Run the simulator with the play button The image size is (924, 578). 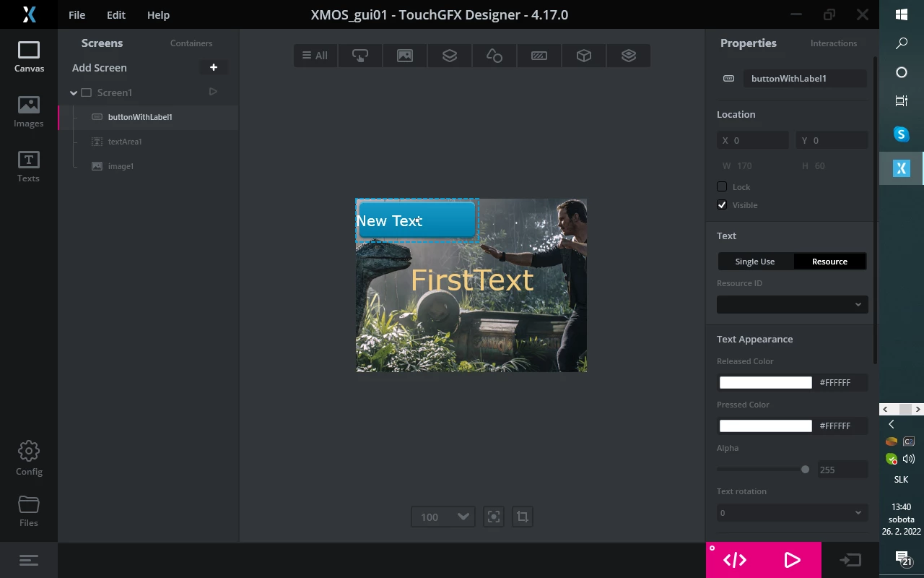[x=792, y=560]
